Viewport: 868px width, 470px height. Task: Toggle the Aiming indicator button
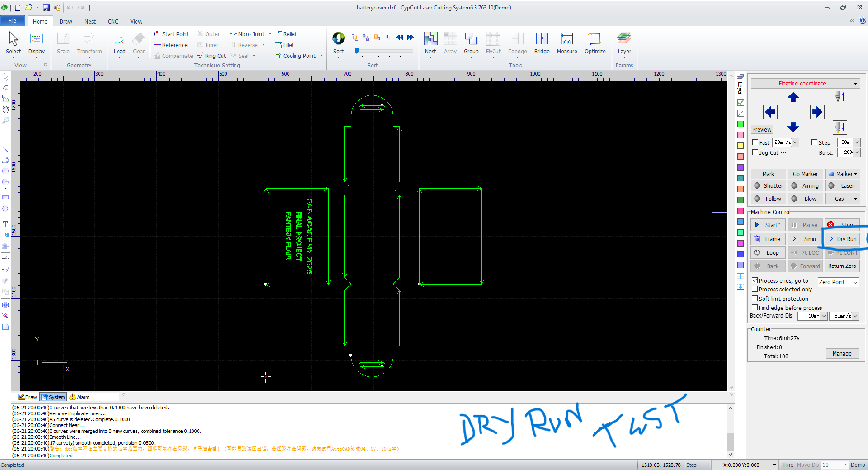coord(805,185)
